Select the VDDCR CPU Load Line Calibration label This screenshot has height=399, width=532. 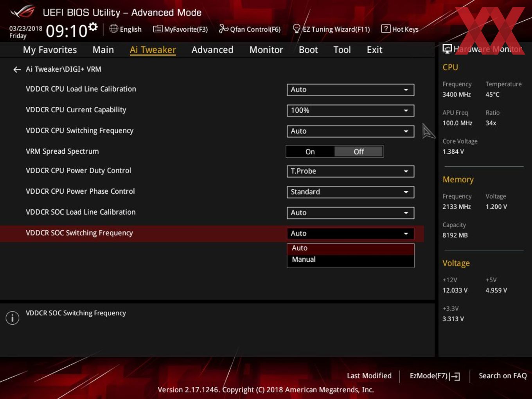[x=81, y=89]
